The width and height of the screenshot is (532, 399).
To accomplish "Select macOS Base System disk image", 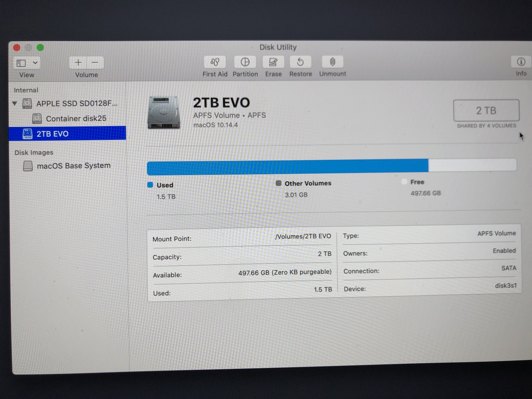I will point(68,166).
